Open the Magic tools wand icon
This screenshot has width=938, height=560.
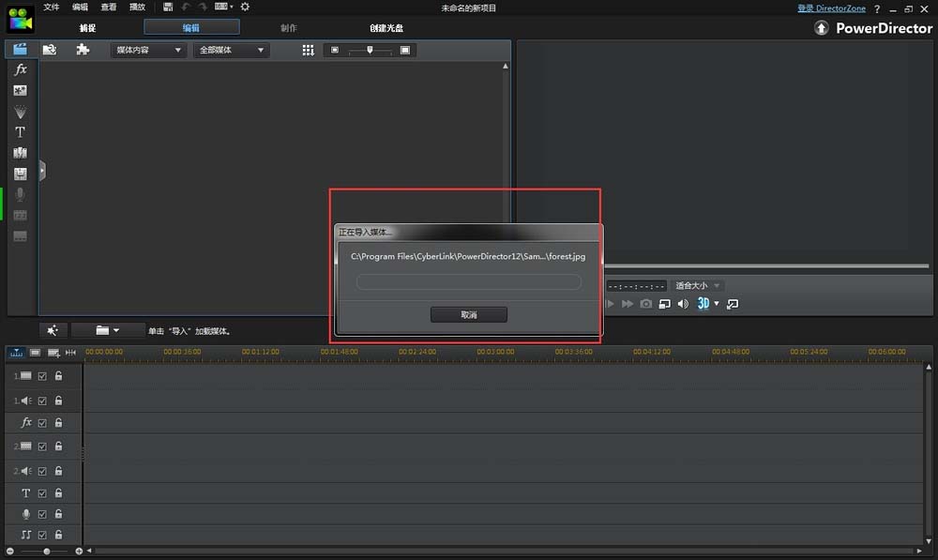[53, 330]
